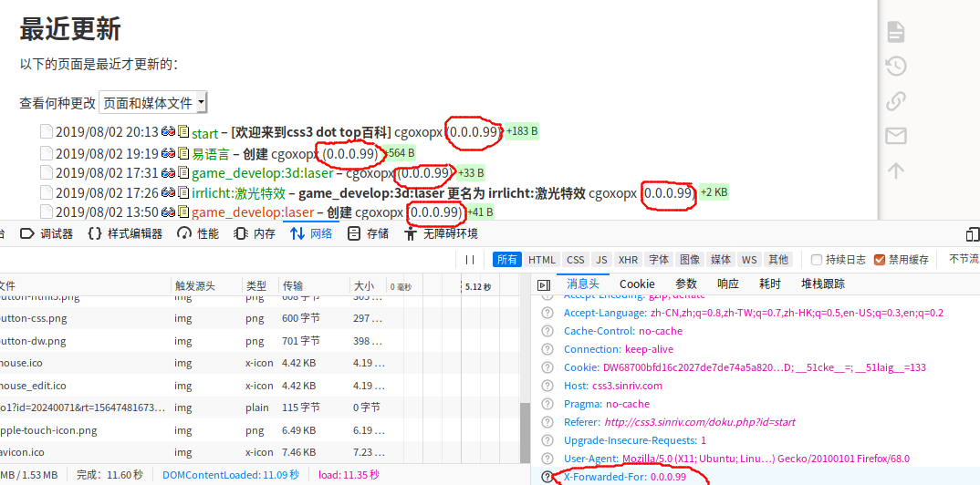
Task: Open the Cookie tab in request details
Action: tap(637, 284)
